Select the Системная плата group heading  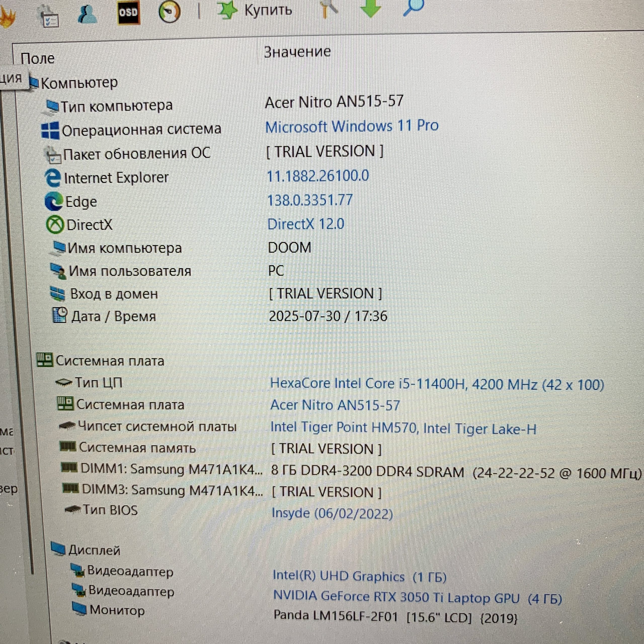coord(109,361)
